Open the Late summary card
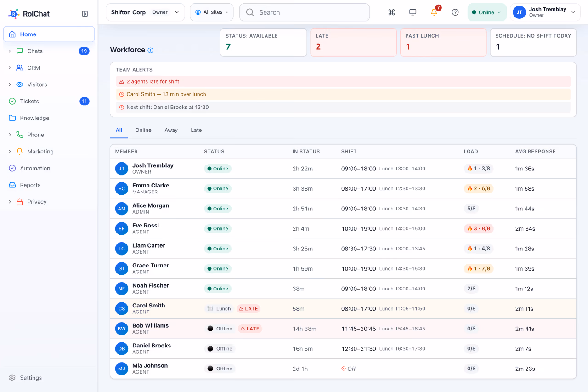Image resolution: width=588 pixels, height=392 pixels. [353, 43]
